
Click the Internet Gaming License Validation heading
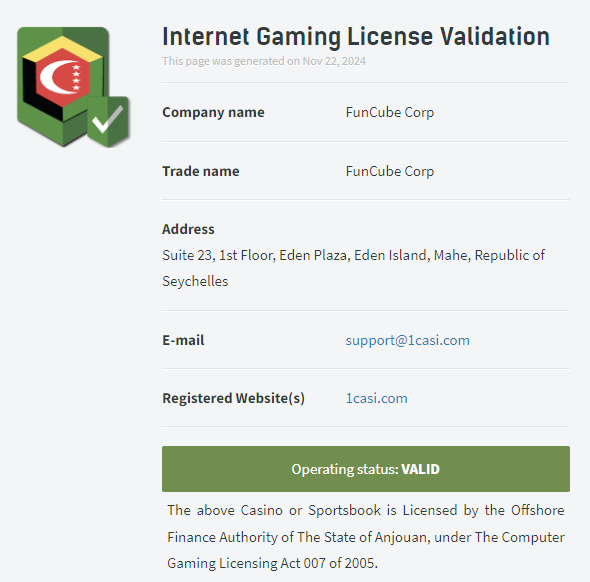coord(356,36)
